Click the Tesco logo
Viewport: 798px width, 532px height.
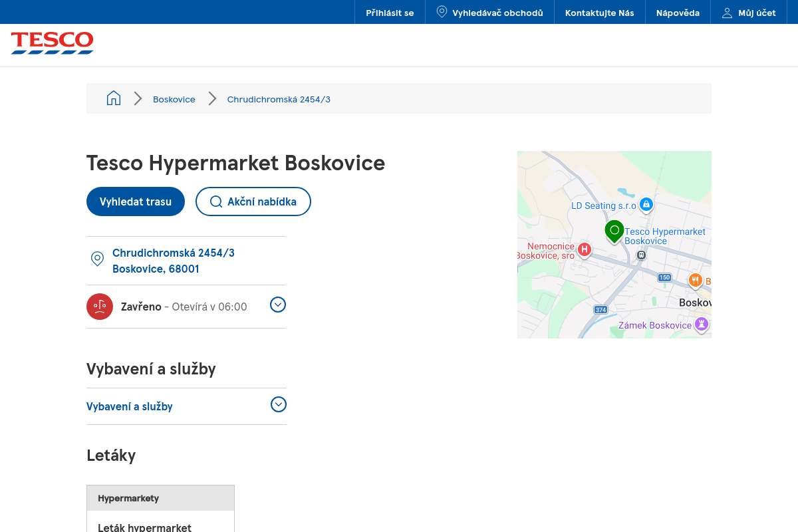pos(52,43)
